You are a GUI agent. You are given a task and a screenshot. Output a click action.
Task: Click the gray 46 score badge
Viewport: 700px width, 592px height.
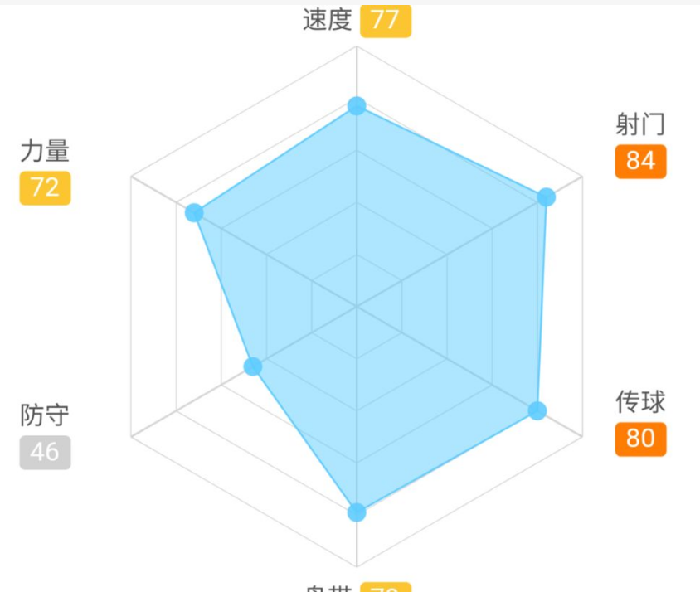pos(45,452)
